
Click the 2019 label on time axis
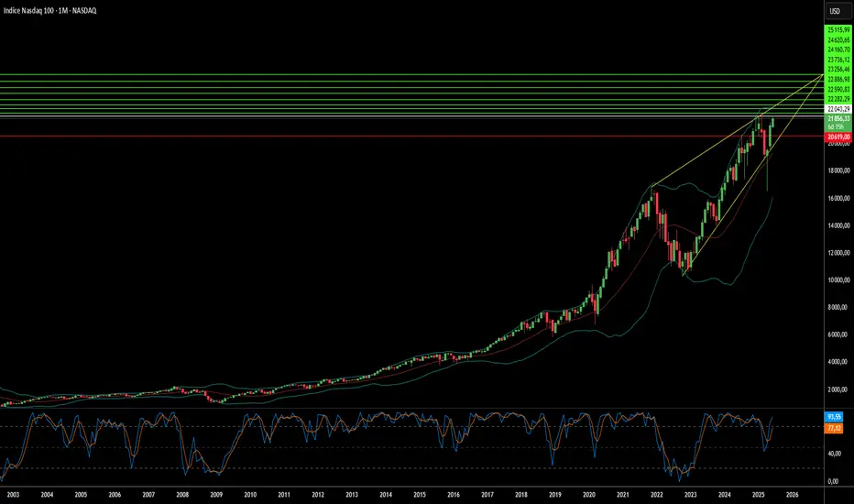[555, 495]
